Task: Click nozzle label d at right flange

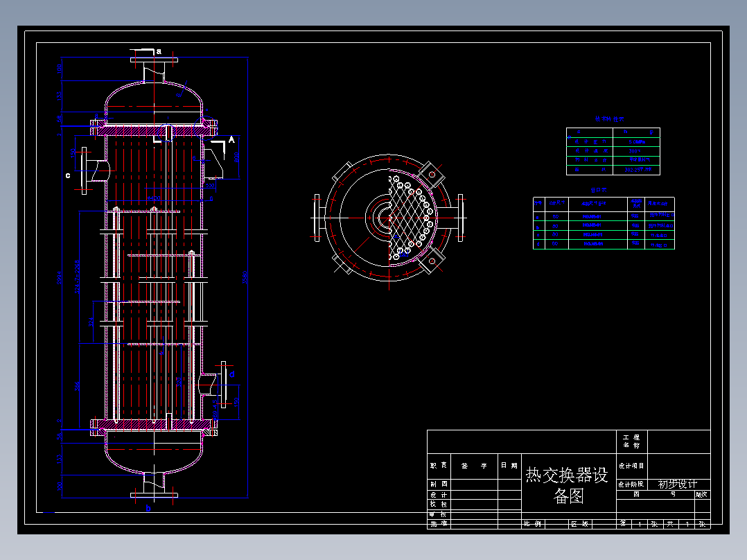Action: pyautogui.click(x=232, y=374)
